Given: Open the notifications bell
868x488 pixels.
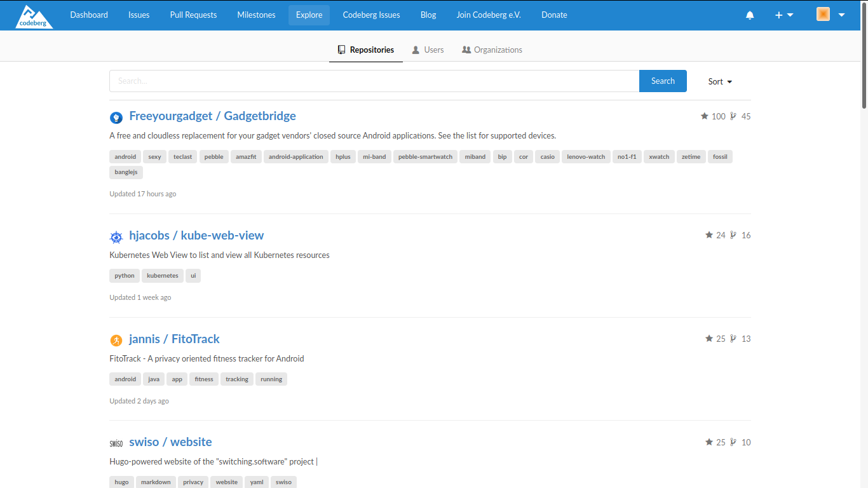Looking at the screenshot, I should click(x=750, y=15).
